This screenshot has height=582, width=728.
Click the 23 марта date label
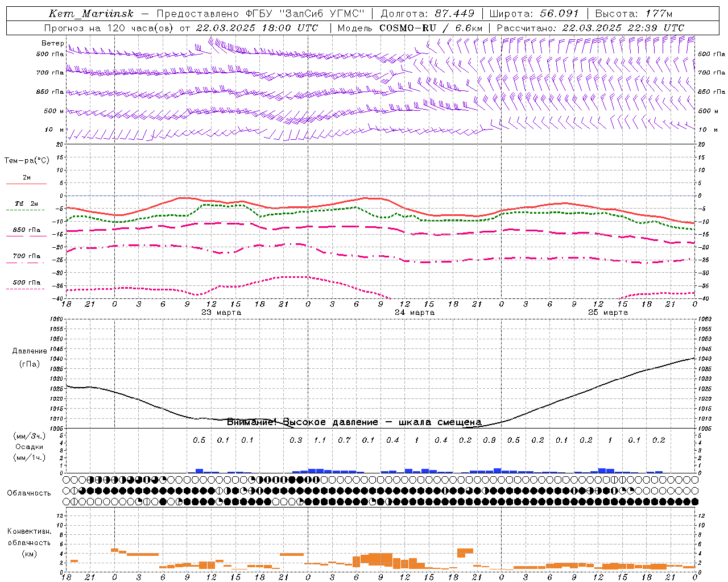pos(221,313)
